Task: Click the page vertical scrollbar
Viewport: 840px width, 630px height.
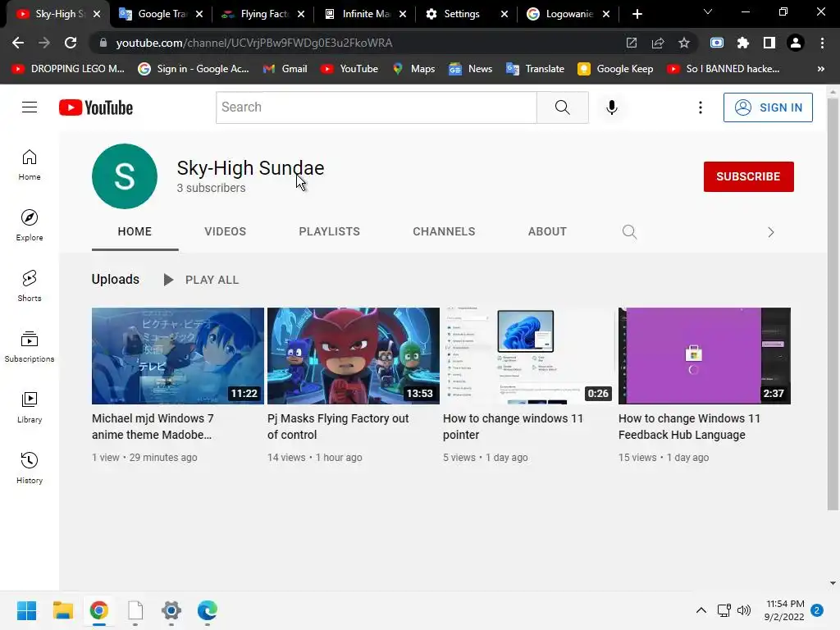Action: click(x=833, y=304)
